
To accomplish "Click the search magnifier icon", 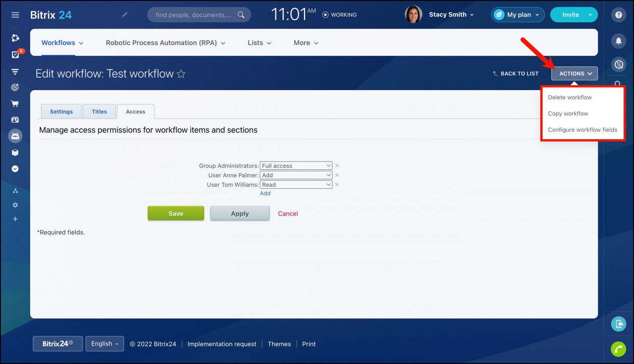I will 241,15.
